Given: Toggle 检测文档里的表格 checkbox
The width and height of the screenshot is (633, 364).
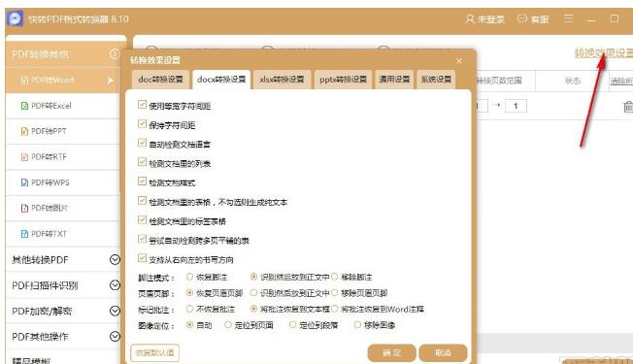Looking at the screenshot, I should [142, 201].
